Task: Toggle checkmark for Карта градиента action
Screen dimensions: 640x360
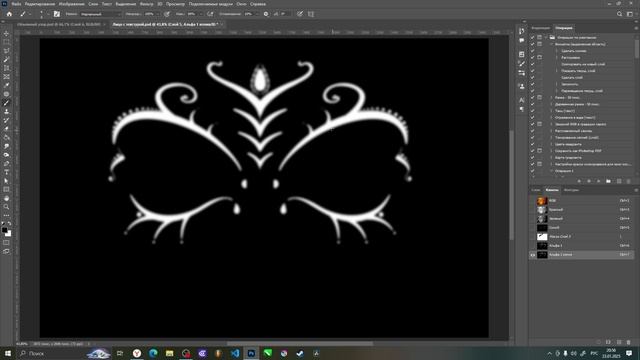Action: pos(532,158)
